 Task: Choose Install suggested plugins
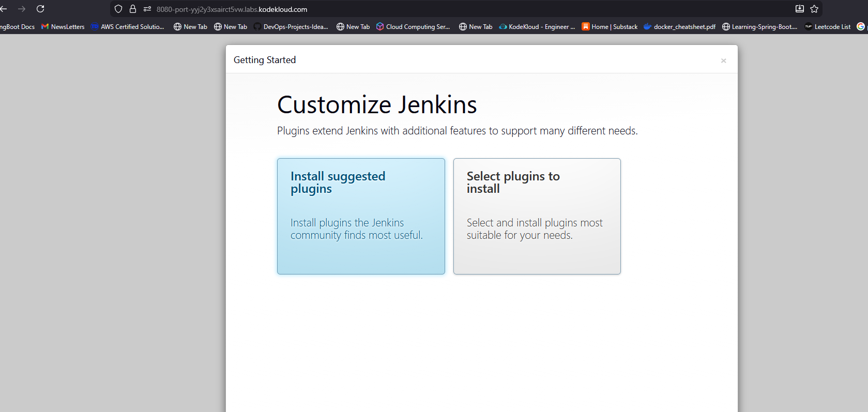361,216
